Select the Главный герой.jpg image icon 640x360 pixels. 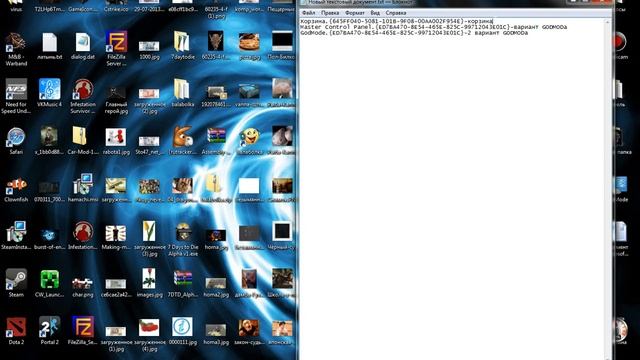click(116, 99)
